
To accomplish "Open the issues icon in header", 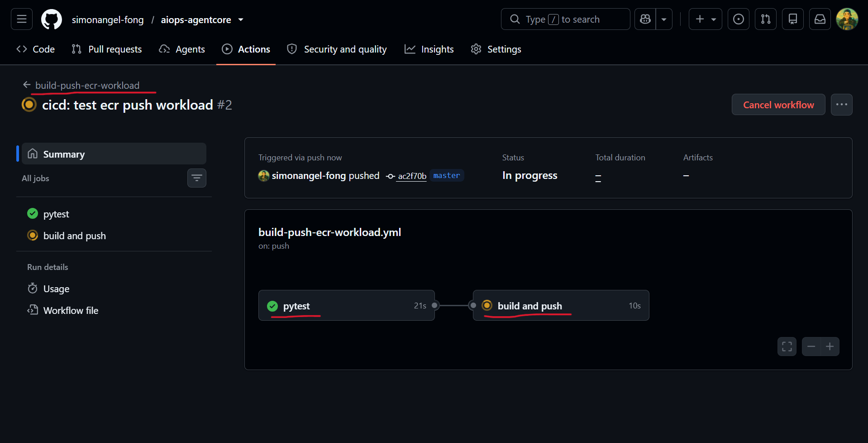I will tap(739, 19).
